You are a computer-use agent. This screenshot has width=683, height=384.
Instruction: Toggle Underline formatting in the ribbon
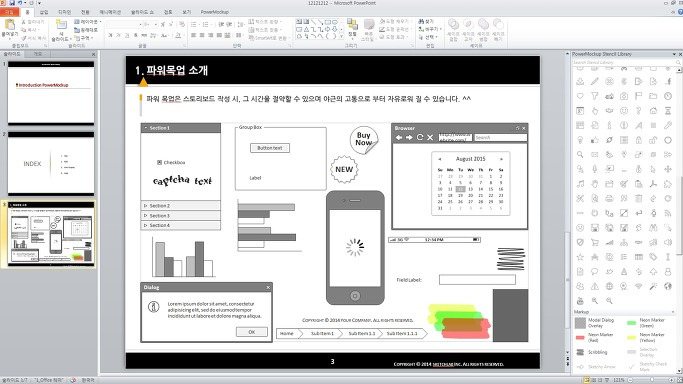[x=127, y=35]
